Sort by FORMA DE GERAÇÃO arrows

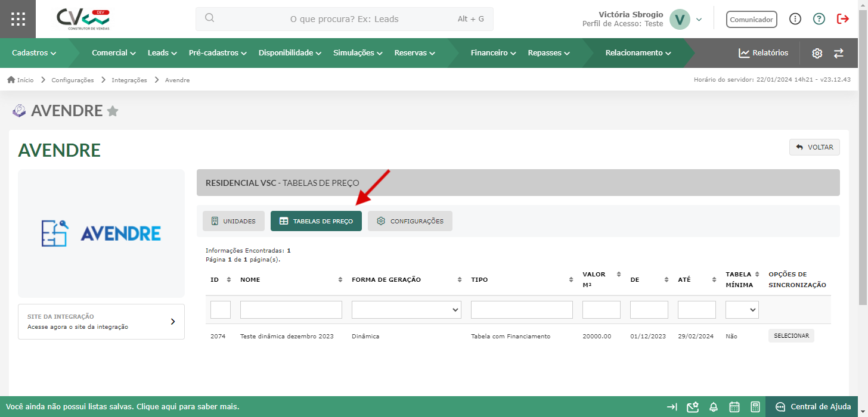[460, 280]
